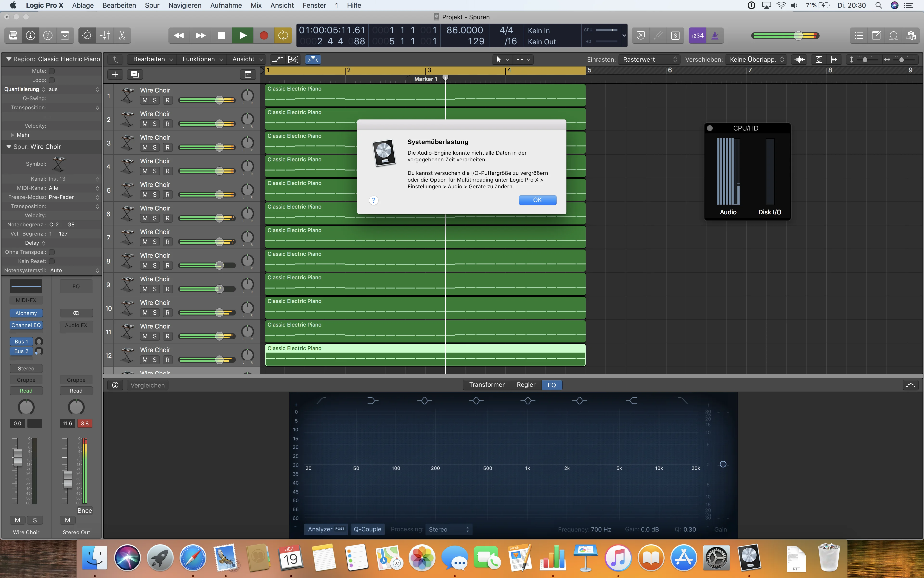The width and height of the screenshot is (924, 578).
Task: Toggle the Flex view icon
Action: click(x=293, y=59)
